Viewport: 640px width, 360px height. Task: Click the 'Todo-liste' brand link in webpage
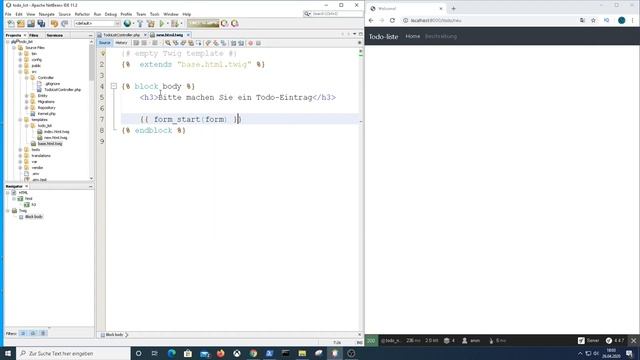[383, 37]
